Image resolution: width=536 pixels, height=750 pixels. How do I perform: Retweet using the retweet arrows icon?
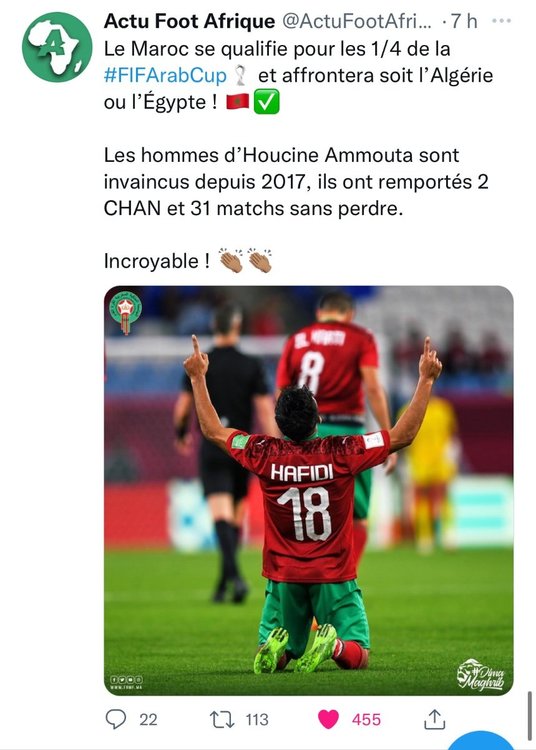222,719
